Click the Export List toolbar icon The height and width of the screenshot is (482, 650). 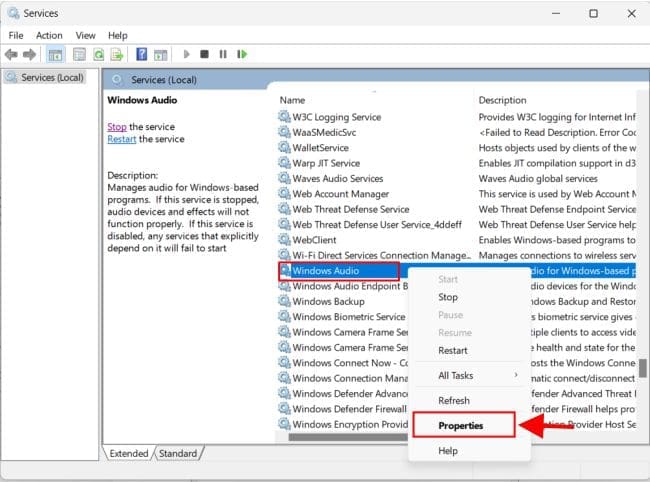(118, 54)
